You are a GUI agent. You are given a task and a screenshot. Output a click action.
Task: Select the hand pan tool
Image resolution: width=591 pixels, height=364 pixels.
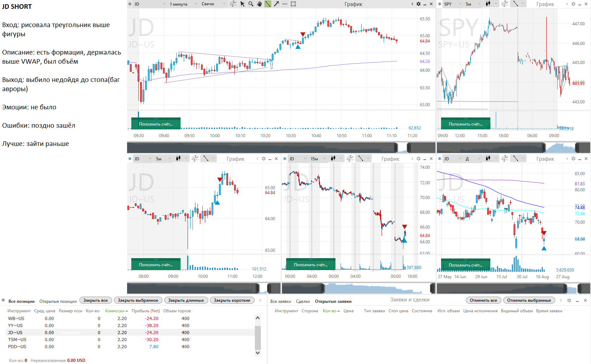pyautogui.click(x=259, y=4)
